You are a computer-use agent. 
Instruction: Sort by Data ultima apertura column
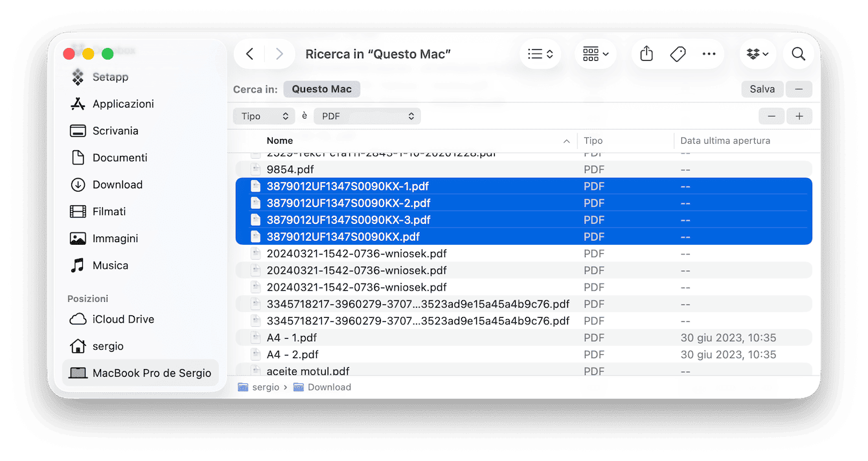pos(725,141)
